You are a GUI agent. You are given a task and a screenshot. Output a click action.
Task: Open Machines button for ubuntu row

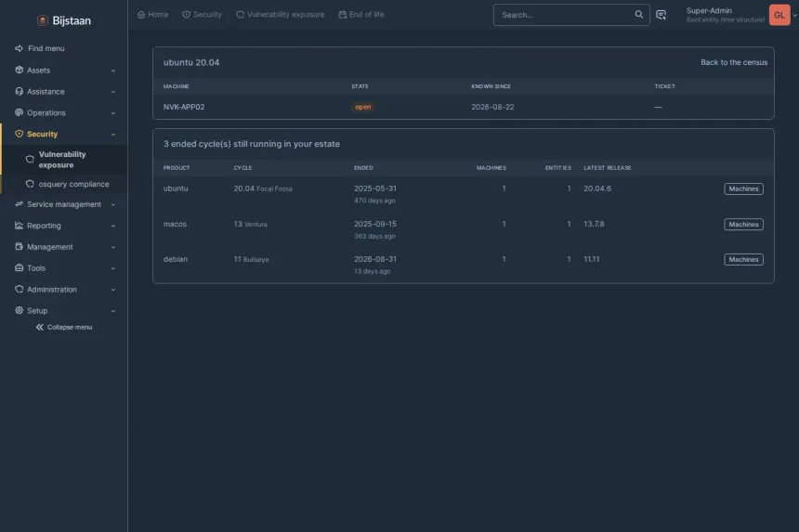[743, 188]
